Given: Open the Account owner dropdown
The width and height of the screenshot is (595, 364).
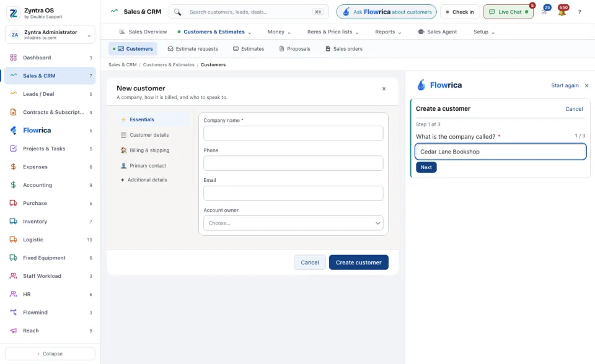Looking at the screenshot, I should (x=293, y=223).
